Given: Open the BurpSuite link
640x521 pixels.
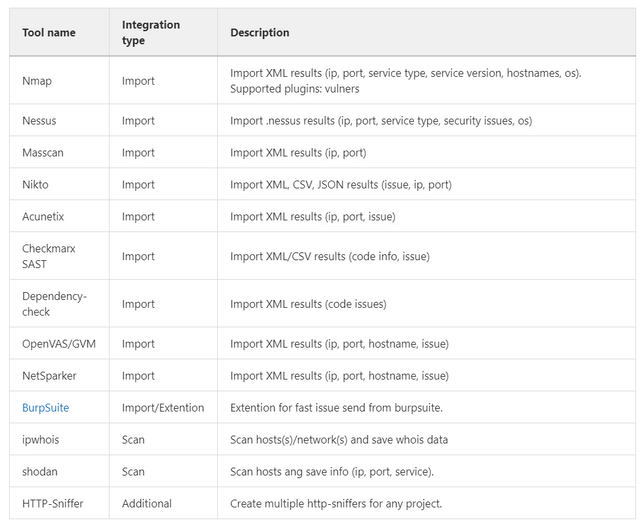Looking at the screenshot, I should coord(45,407).
